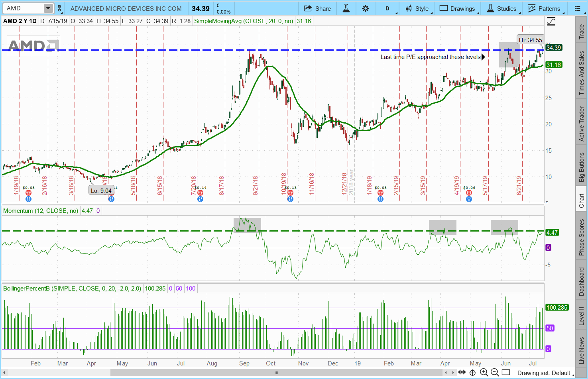Open the Patterns menu
Image resolution: width=588 pixels, height=379 pixels.
pyautogui.click(x=544, y=8)
